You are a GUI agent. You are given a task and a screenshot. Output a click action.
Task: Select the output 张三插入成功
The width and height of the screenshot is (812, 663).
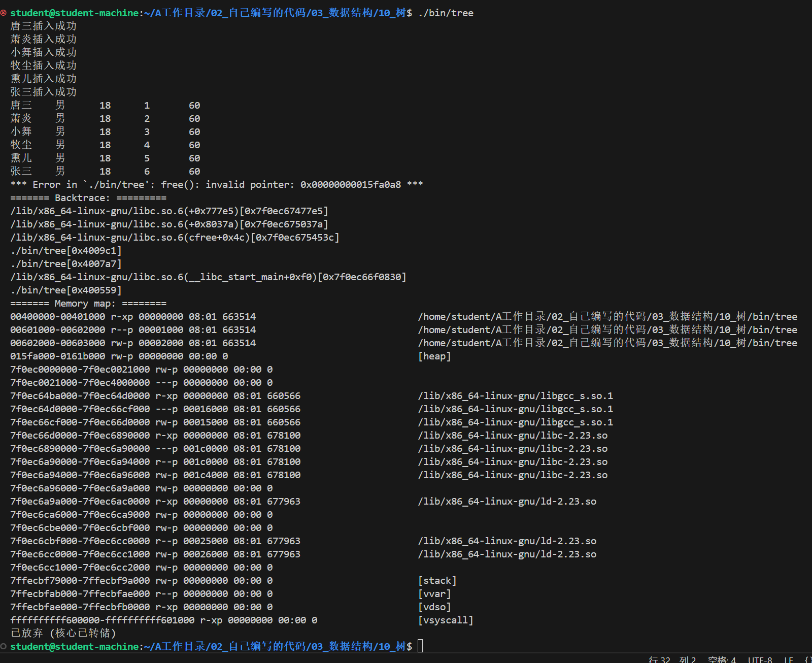pos(44,92)
